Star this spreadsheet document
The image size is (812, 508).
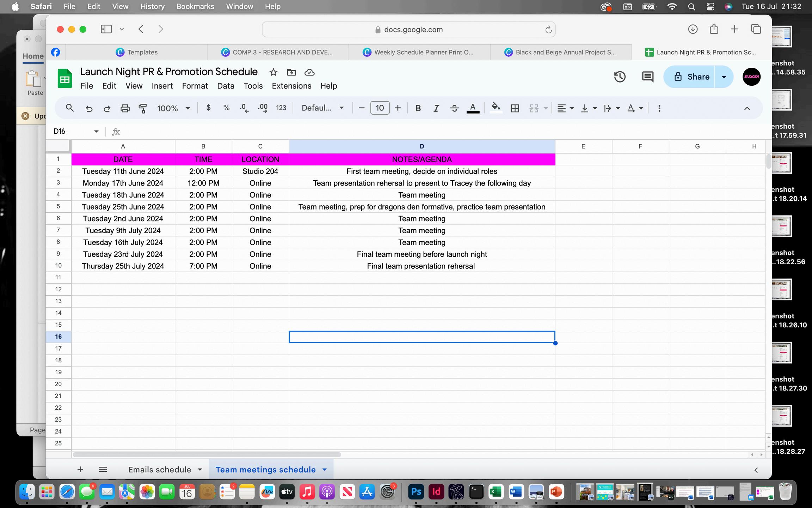tap(273, 72)
